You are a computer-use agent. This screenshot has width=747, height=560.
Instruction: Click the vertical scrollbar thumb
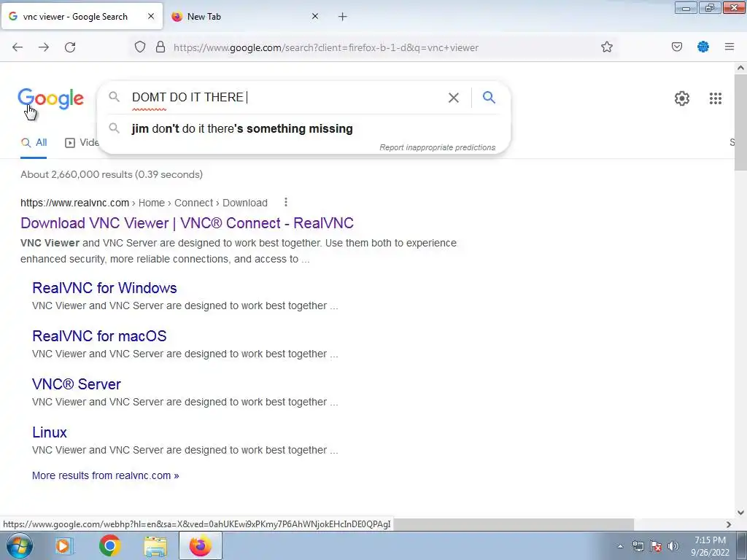[x=740, y=122]
